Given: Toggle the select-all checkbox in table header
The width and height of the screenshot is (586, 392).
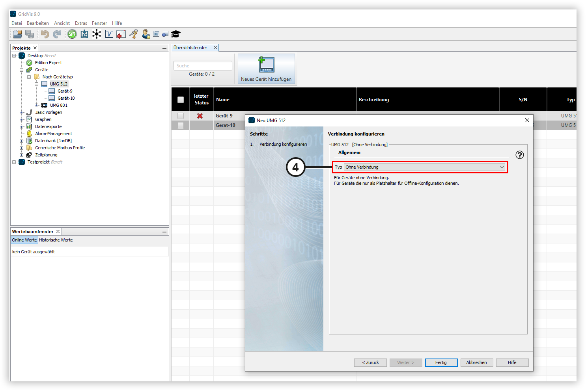Looking at the screenshot, I should point(181,100).
